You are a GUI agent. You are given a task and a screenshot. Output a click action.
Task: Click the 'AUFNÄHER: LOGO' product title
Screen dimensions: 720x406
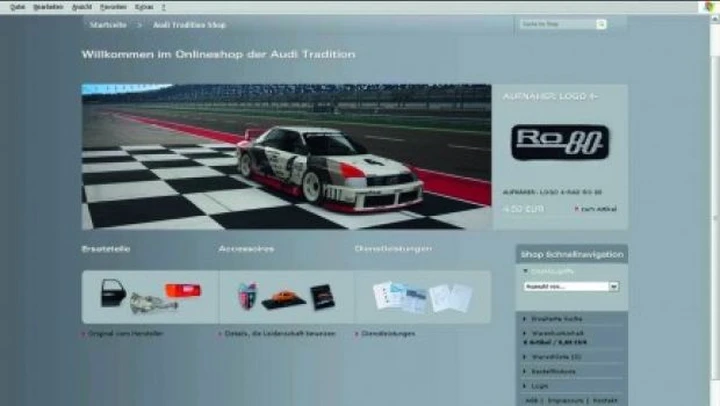550,96
